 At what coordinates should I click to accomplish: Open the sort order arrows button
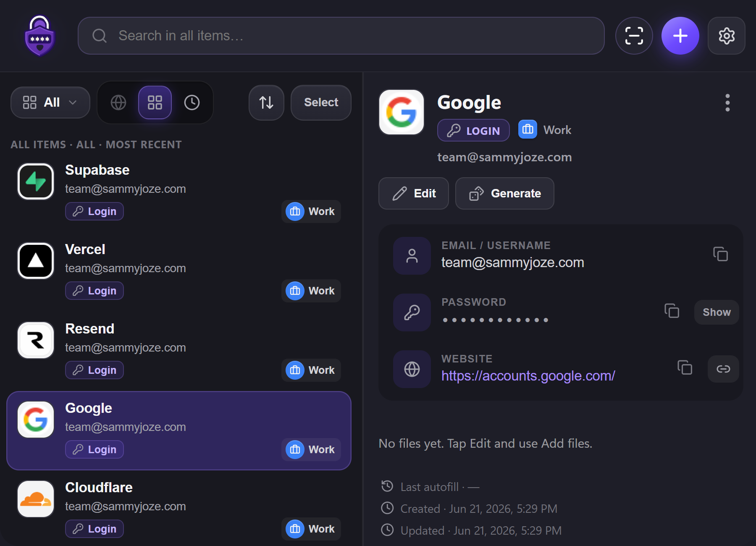click(x=266, y=102)
